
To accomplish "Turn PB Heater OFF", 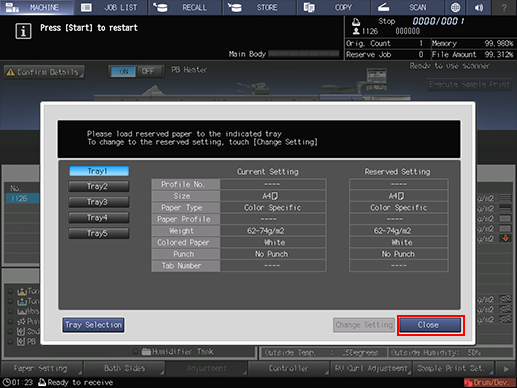I will coord(148,71).
